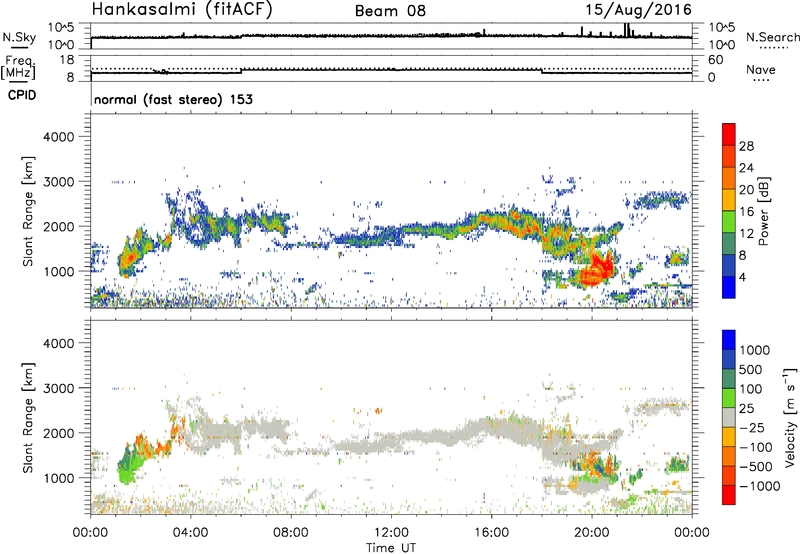The height and width of the screenshot is (554, 800).
Task: Click the 'Nave' legend label
Action: tap(761, 70)
